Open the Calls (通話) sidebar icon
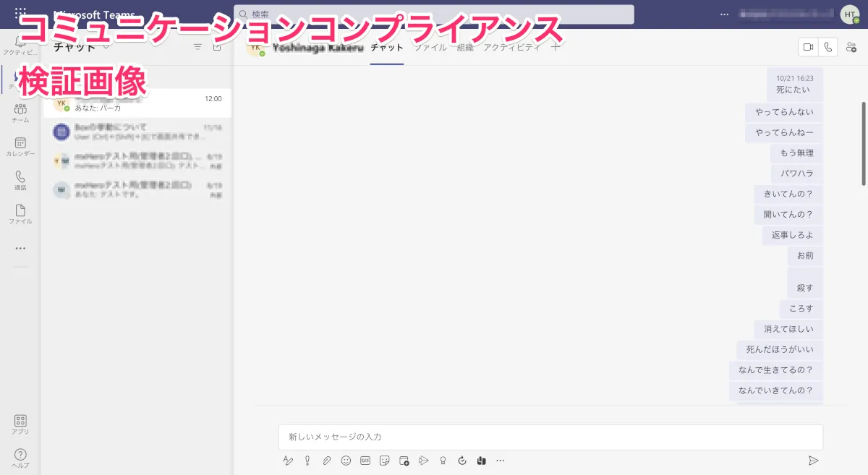This screenshot has width=868, height=475. point(20,180)
